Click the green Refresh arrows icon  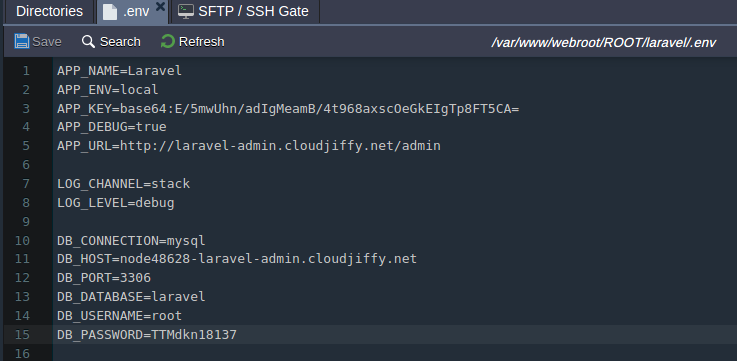(167, 41)
